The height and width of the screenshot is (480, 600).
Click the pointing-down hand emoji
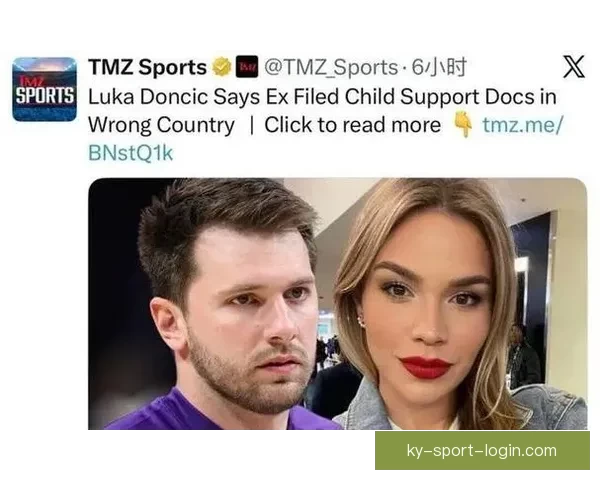tap(463, 124)
